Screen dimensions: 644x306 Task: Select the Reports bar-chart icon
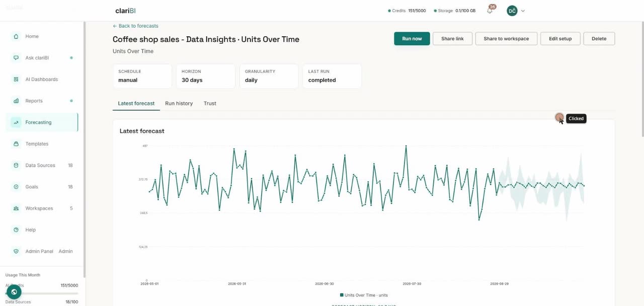pos(16,101)
